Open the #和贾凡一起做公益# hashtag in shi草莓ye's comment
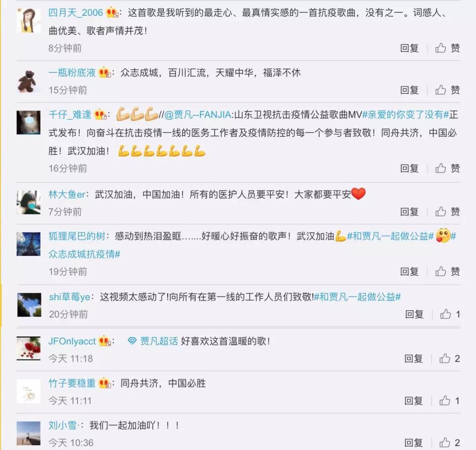 [357, 297]
